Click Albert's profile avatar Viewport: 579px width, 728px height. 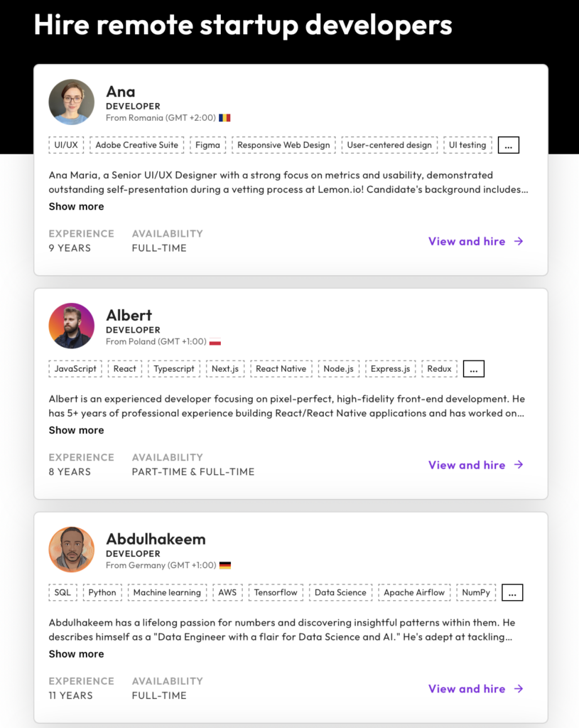point(72,326)
